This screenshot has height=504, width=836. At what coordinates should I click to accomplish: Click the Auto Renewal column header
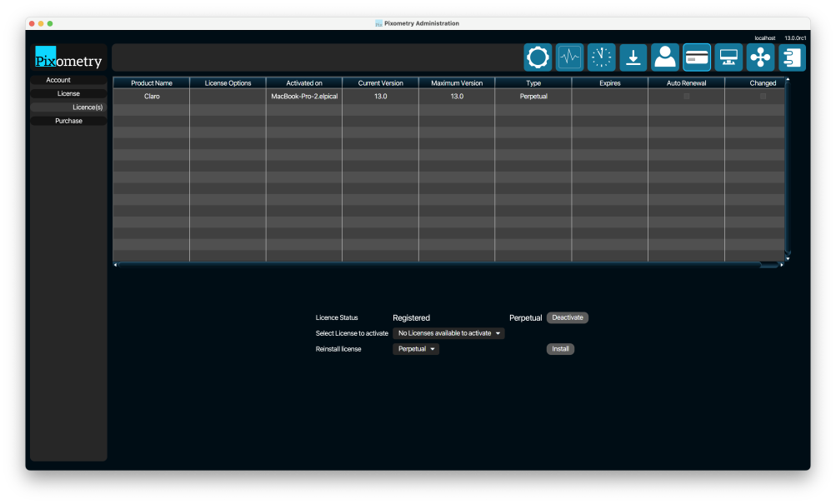coord(686,83)
